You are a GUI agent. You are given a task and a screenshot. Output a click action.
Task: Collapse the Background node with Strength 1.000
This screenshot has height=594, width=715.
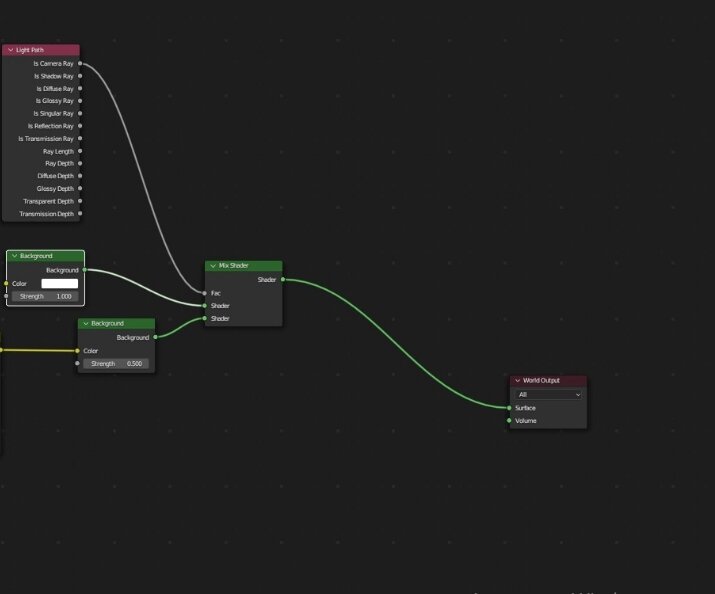(x=15, y=256)
